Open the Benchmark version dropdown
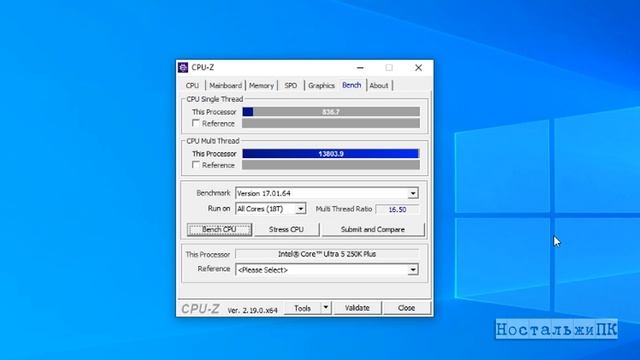This screenshot has height=360, width=640. coord(327,193)
